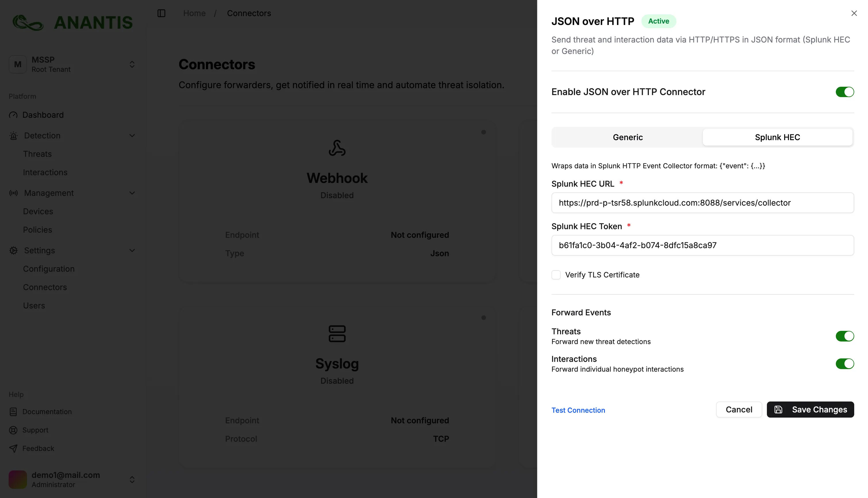868x498 pixels.
Task: Click the Test Connection link
Action: (x=578, y=410)
